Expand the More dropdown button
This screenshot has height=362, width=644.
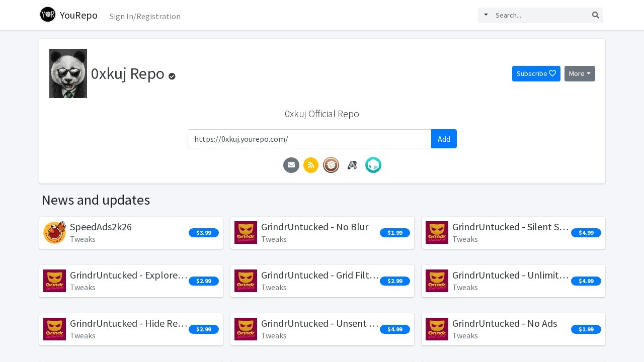(x=580, y=73)
